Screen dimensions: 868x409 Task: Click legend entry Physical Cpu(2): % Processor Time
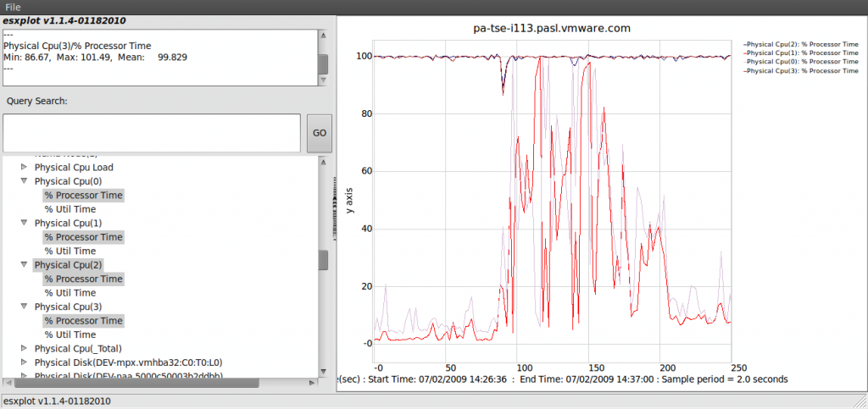pos(801,43)
